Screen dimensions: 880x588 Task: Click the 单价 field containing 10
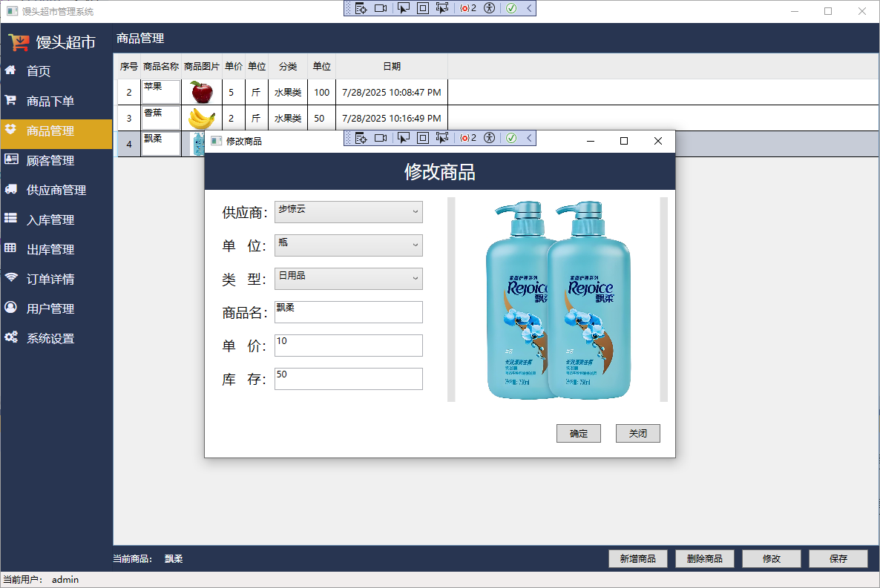point(349,346)
